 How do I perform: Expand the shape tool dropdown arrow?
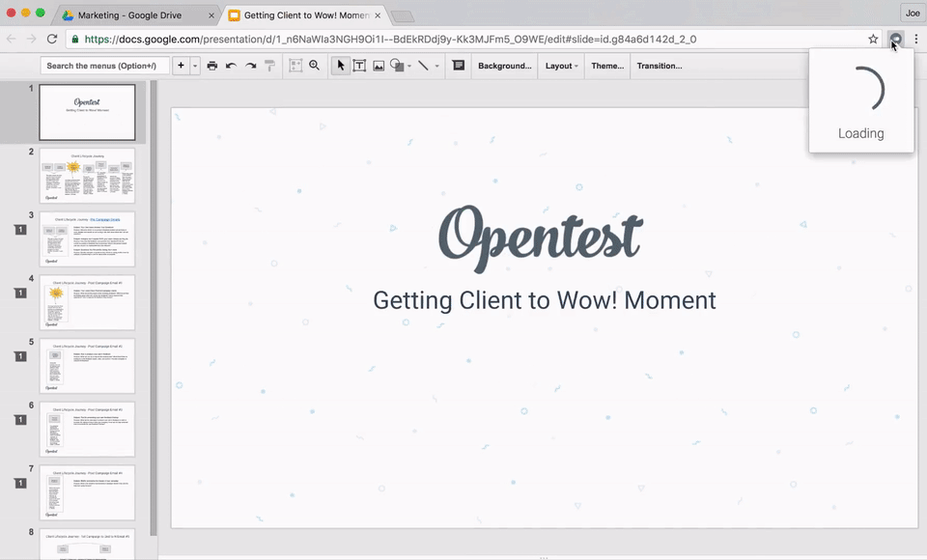coord(409,67)
